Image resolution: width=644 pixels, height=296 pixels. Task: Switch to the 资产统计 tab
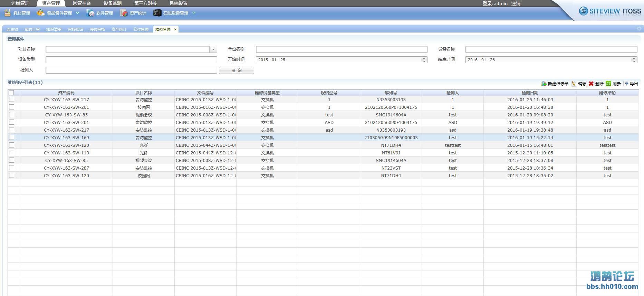pos(119,29)
